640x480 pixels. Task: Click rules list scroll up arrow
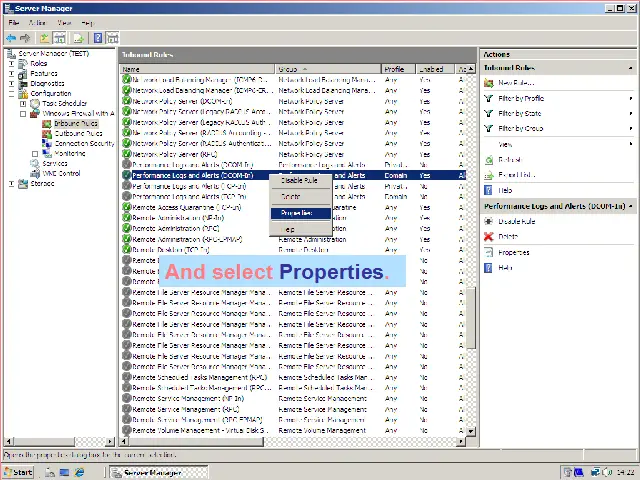pyautogui.click(x=471, y=69)
